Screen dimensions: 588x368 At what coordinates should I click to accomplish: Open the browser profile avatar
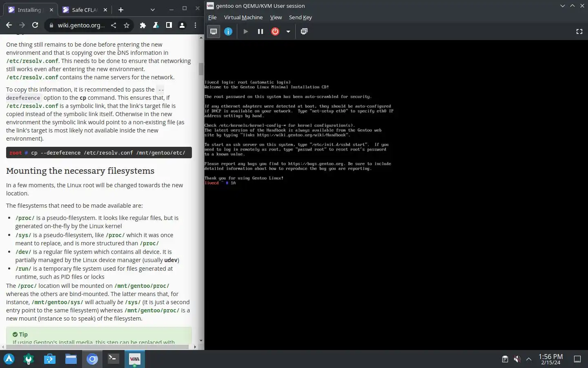182,25
